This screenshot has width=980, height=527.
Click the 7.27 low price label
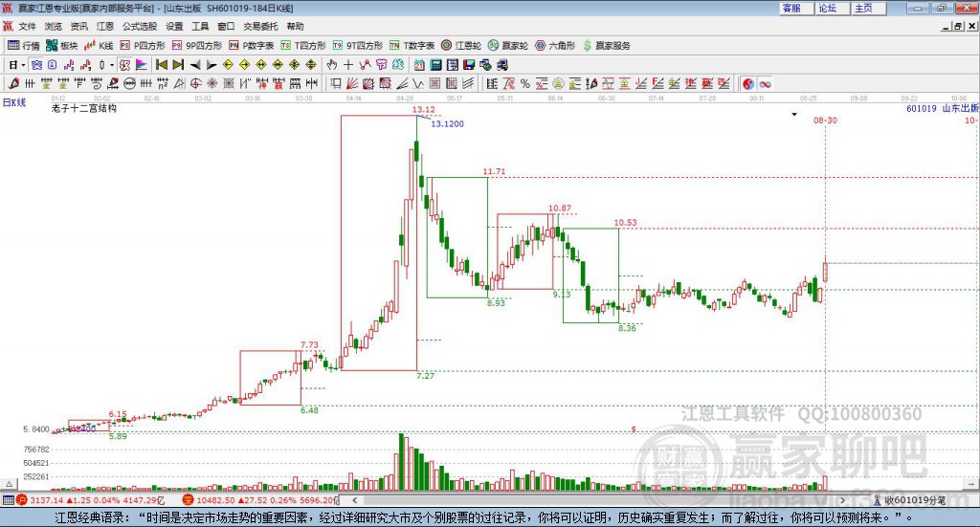point(425,375)
